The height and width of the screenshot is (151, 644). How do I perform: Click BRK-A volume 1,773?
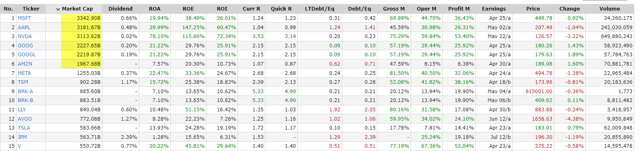(x=625, y=91)
